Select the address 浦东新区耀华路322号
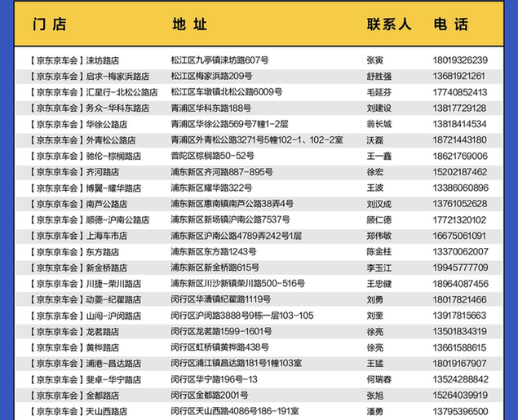The image size is (518, 420). point(211,188)
